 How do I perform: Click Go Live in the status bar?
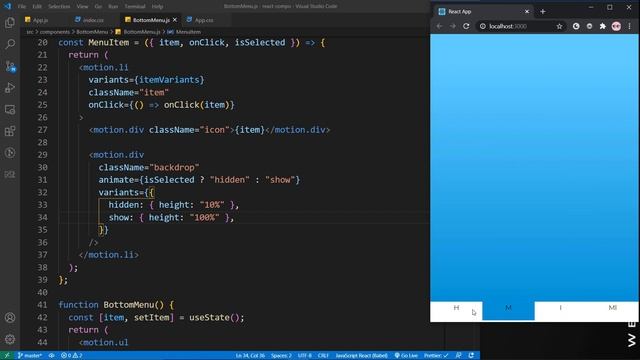tap(406, 356)
